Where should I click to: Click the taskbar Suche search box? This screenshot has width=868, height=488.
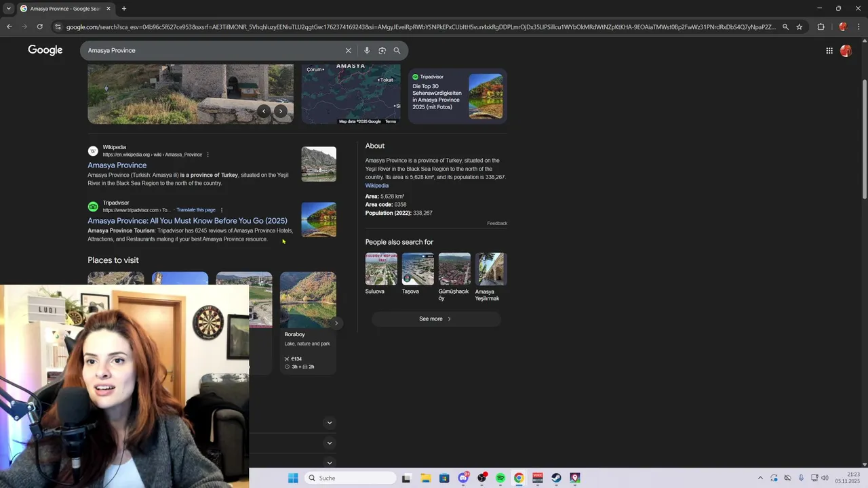coord(351,478)
